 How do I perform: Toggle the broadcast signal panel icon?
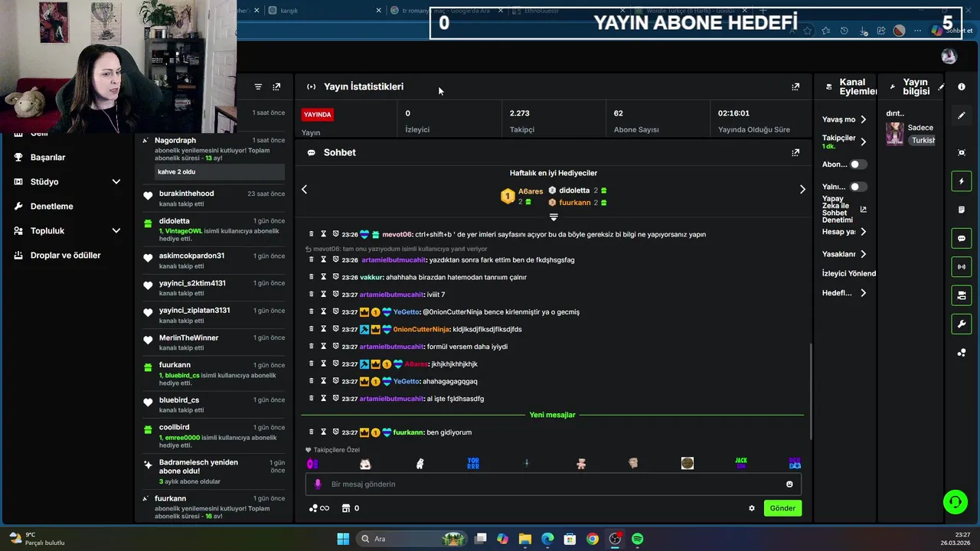[x=962, y=266]
